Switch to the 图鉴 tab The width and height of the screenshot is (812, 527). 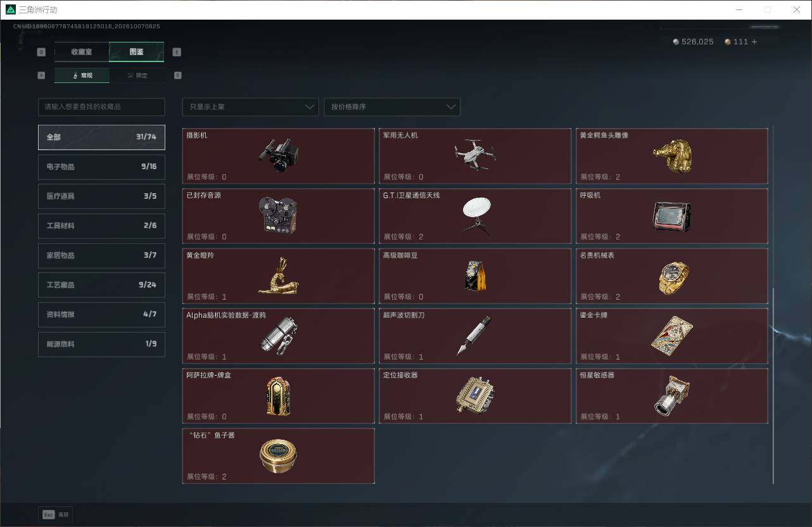tap(136, 52)
